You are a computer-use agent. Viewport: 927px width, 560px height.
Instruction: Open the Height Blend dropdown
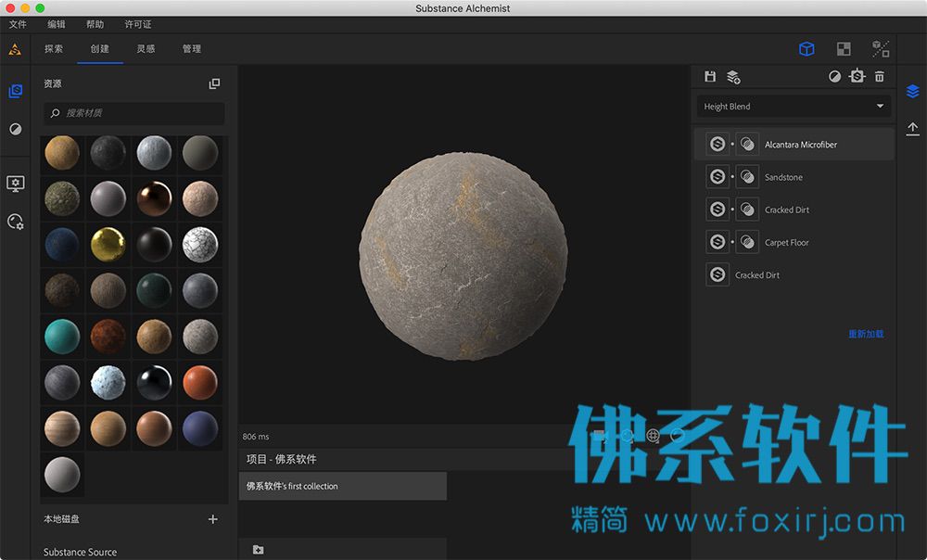point(794,107)
